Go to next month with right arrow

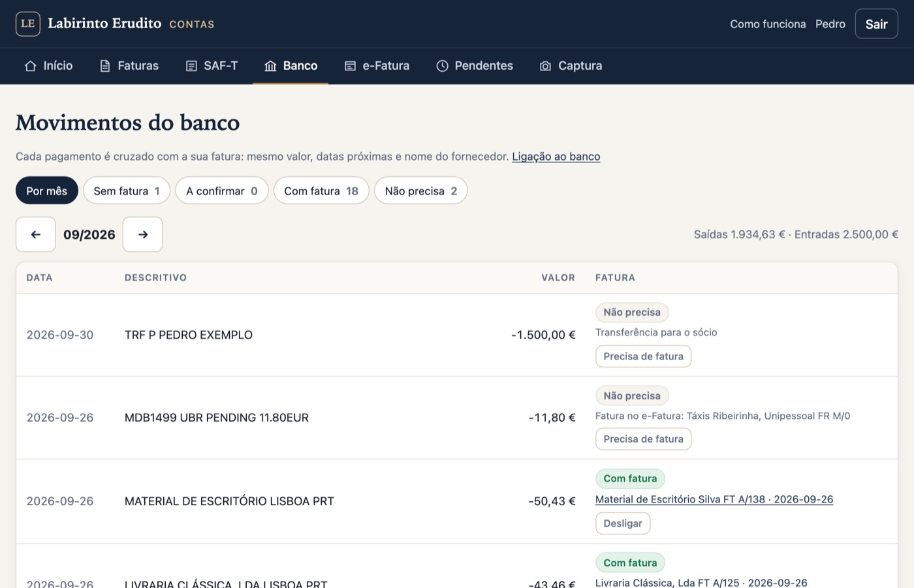click(x=142, y=234)
